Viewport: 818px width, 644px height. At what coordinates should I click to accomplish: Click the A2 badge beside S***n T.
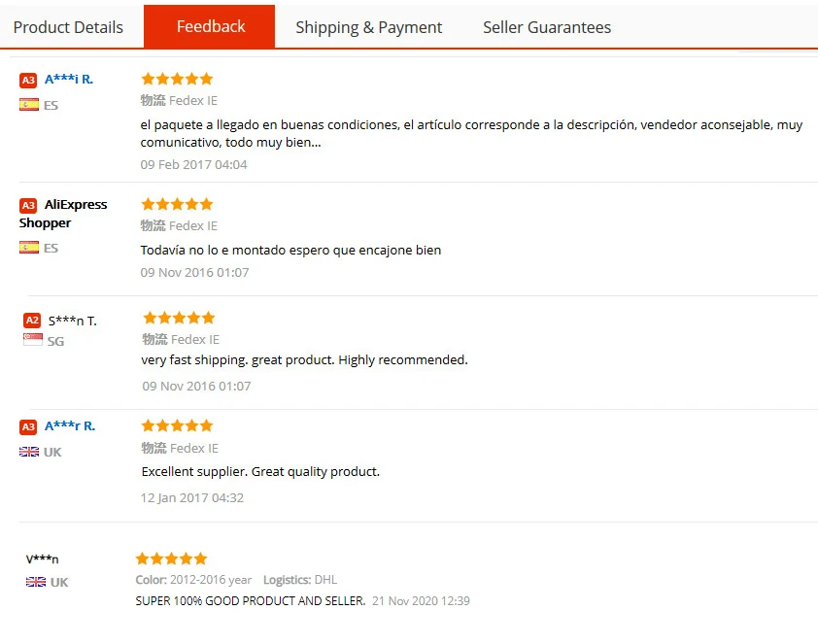tap(32, 321)
